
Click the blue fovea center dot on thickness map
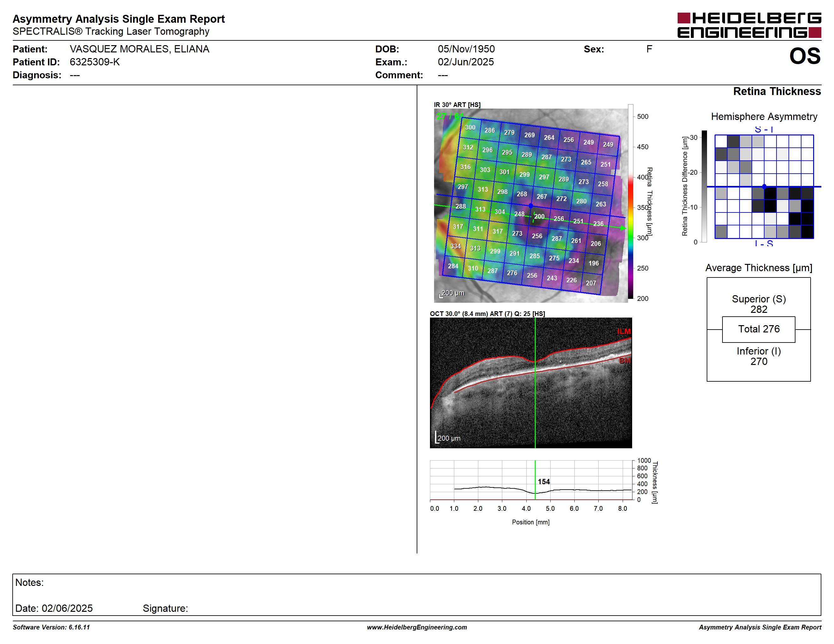click(x=531, y=206)
